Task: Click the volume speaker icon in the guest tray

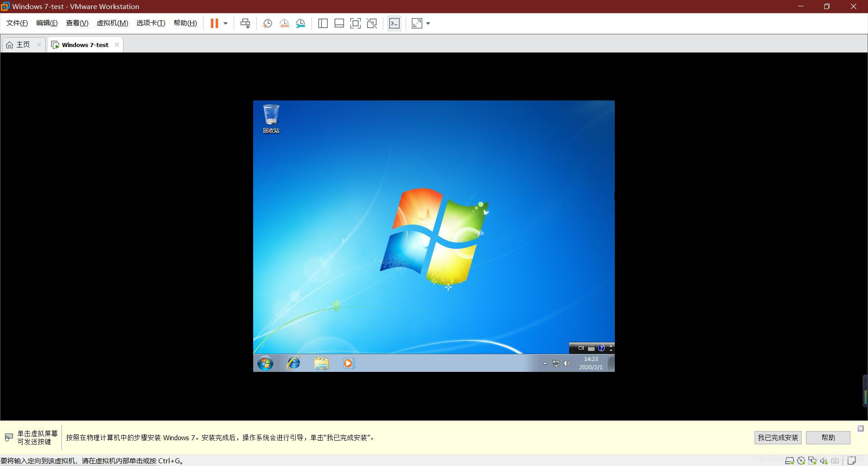Action: point(567,363)
